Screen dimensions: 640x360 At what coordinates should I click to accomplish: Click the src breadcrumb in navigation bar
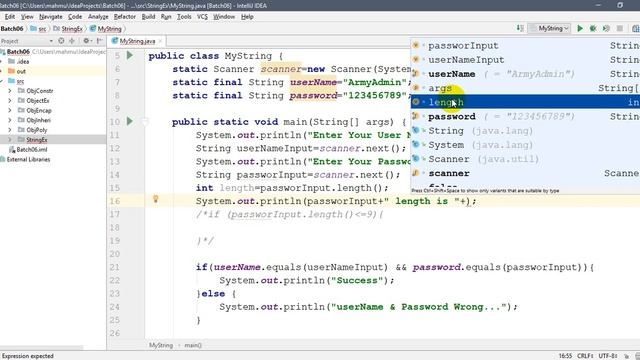click(38, 29)
